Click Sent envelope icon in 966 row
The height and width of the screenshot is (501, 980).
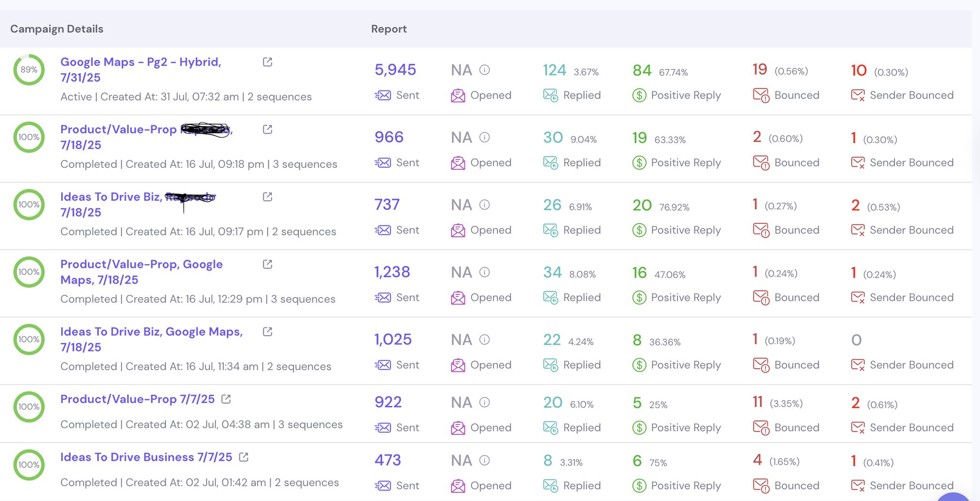pyautogui.click(x=383, y=163)
